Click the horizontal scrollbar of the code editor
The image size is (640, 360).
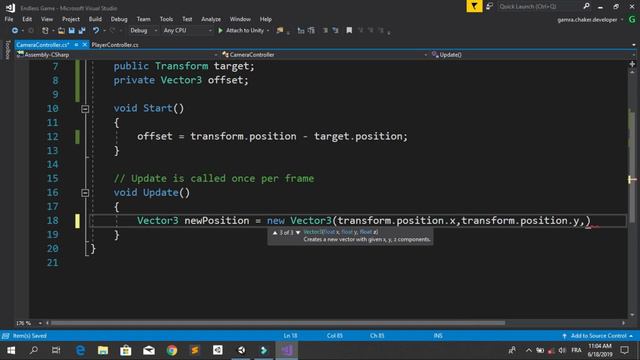278,323
